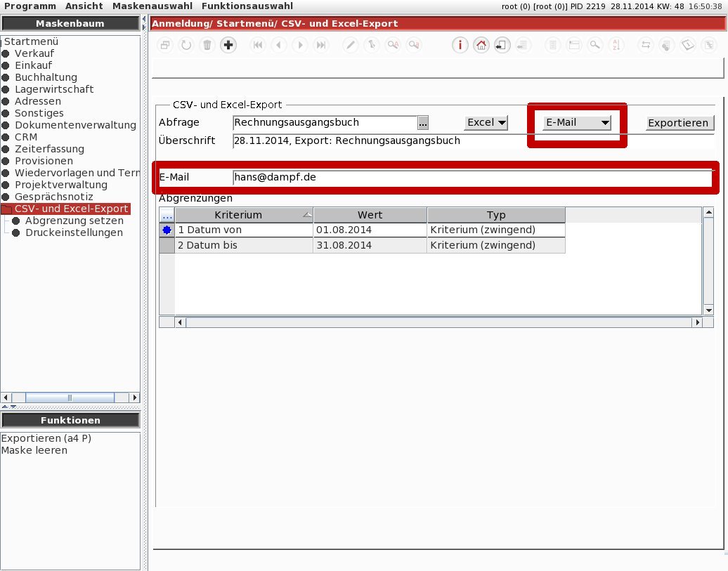The image size is (728, 571).
Task: Select row marker of '1 Datum von'
Action: tap(167, 230)
